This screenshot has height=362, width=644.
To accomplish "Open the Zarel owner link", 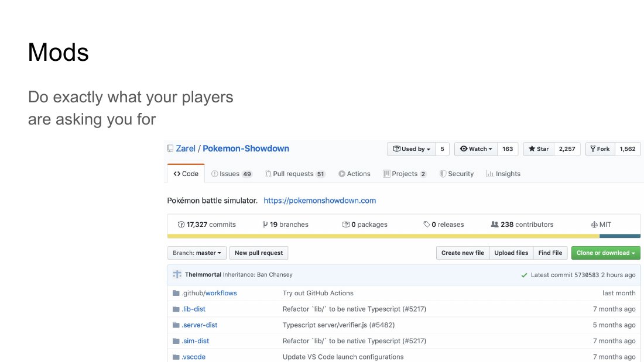I will (x=186, y=149).
